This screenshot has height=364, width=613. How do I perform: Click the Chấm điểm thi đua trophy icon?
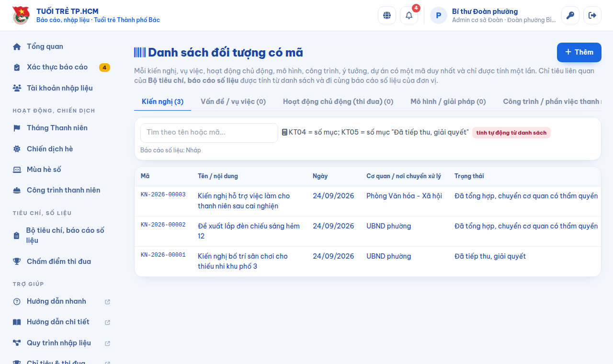coord(17,262)
